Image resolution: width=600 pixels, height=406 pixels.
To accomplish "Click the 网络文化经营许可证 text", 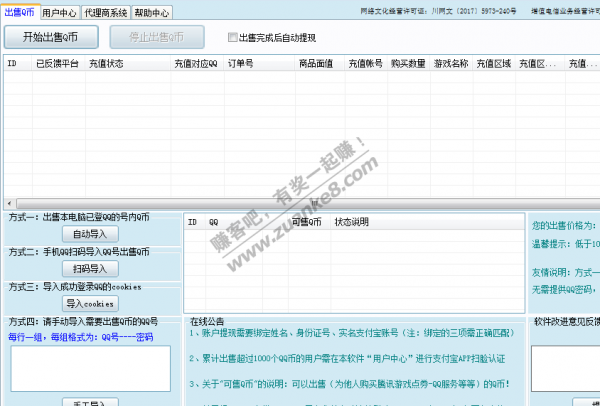I will 438,11.
